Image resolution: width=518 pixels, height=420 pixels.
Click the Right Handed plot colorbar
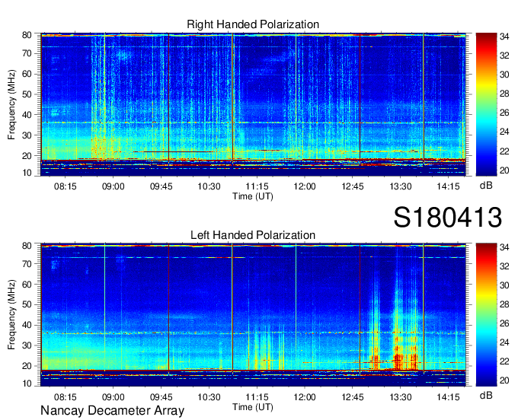tap(486, 104)
